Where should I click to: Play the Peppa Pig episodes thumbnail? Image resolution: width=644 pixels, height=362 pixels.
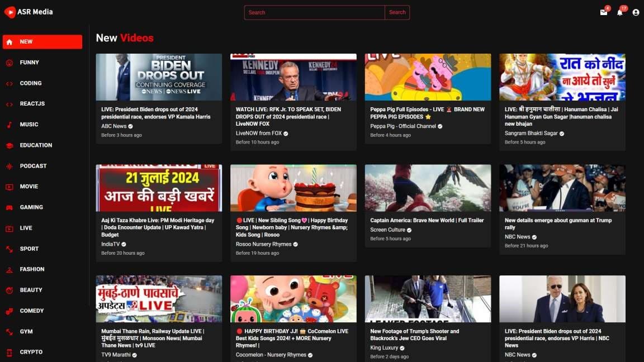428,77
